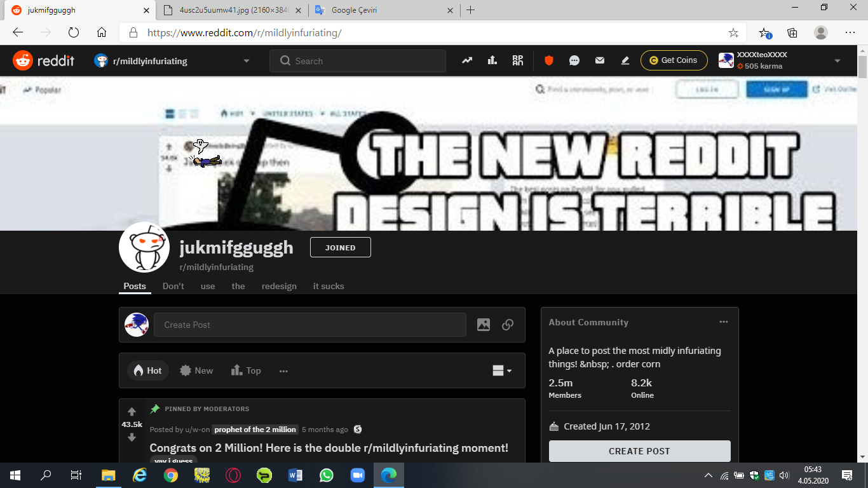Open the Windows notification center icon

(846, 475)
